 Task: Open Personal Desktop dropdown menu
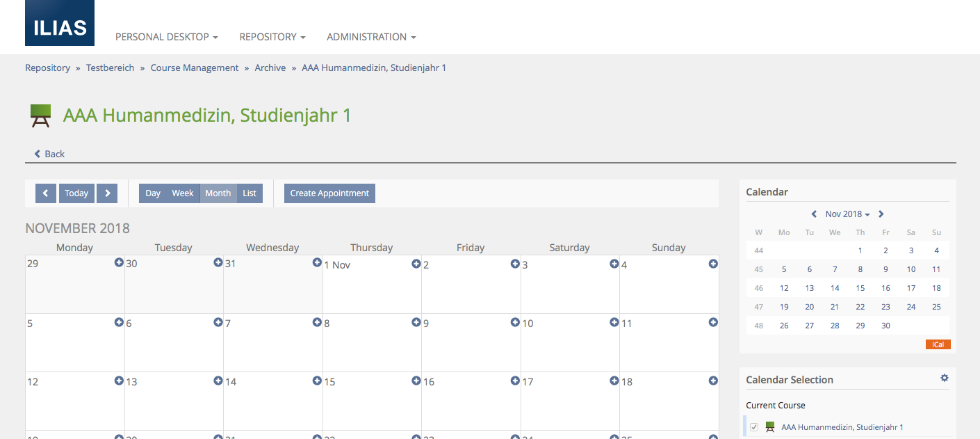coord(167,37)
